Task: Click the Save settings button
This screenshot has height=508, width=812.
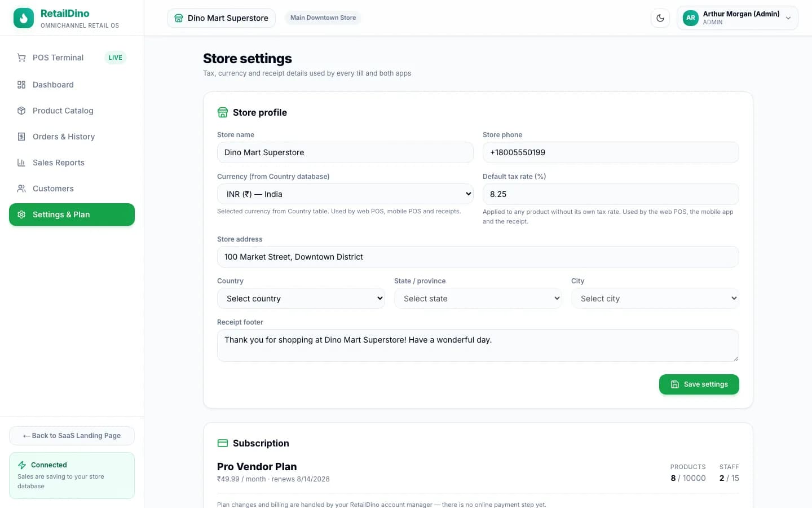Action: (x=699, y=384)
